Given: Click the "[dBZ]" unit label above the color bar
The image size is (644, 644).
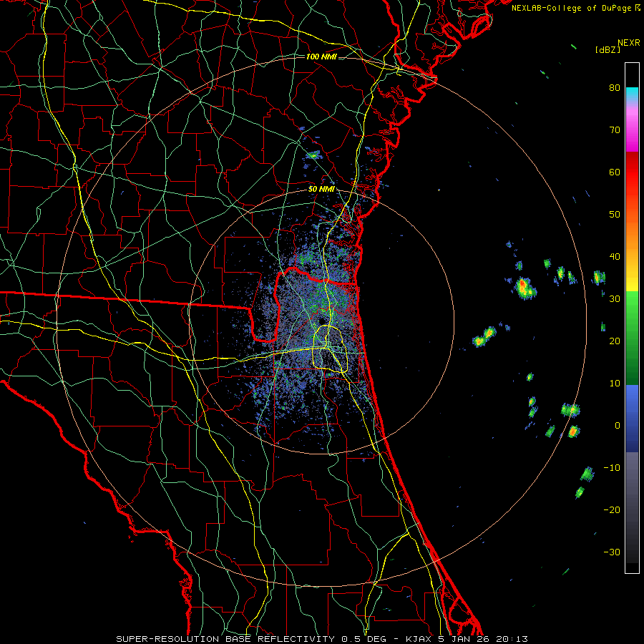Looking at the screenshot, I should point(608,49).
